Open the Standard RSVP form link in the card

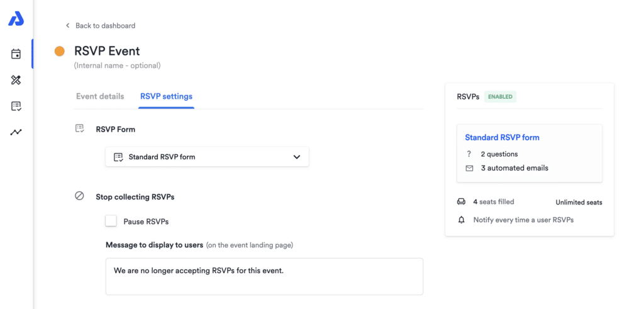point(502,138)
